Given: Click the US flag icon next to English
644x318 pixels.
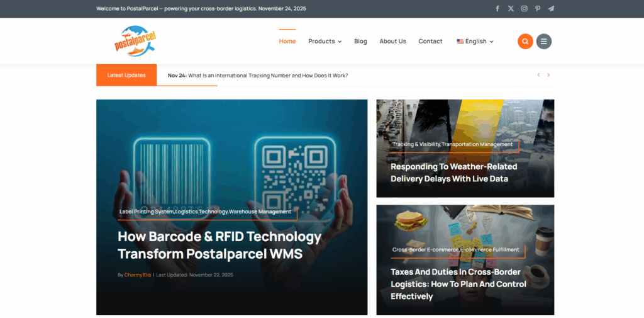Looking at the screenshot, I should 460,41.
